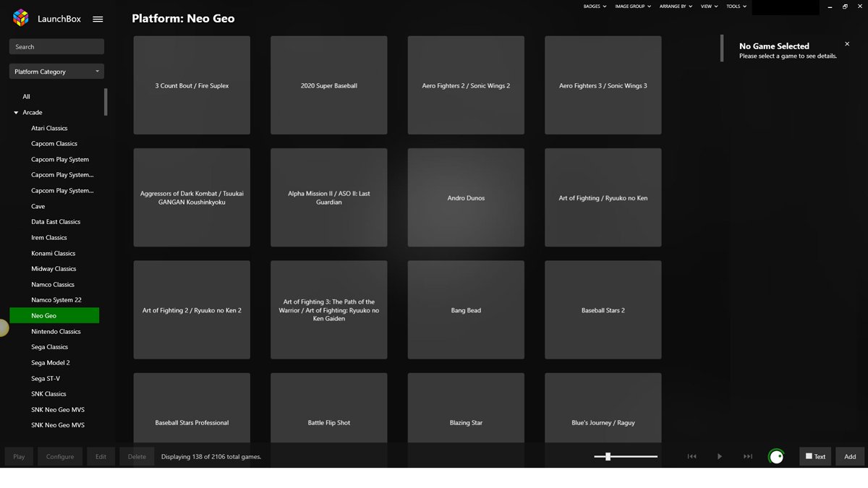Select Capcom Classics platform
Viewport: 868px width, 488px height.
tap(54, 144)
